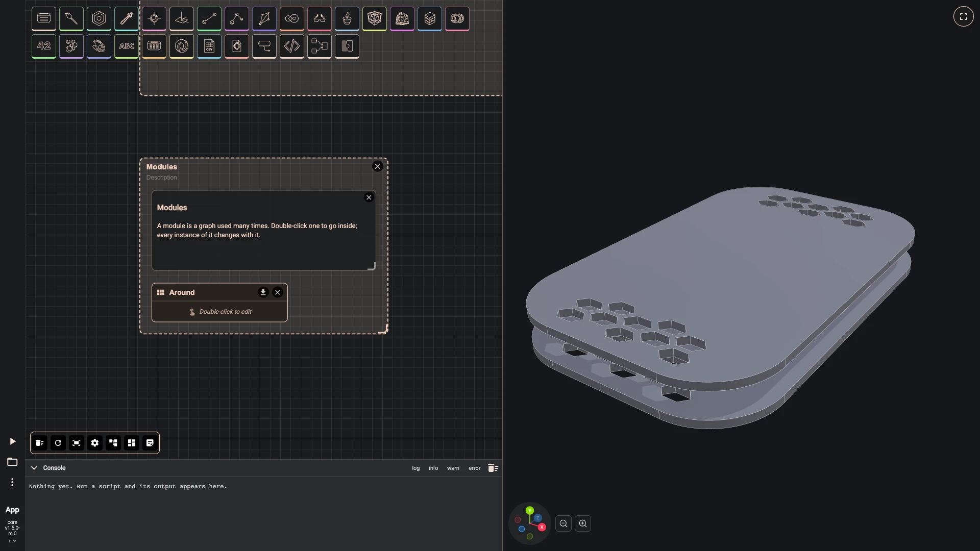Click the plant pot node icon
Image resolution: width=980 pixels, height=551 pixels.
coord(347,18)
